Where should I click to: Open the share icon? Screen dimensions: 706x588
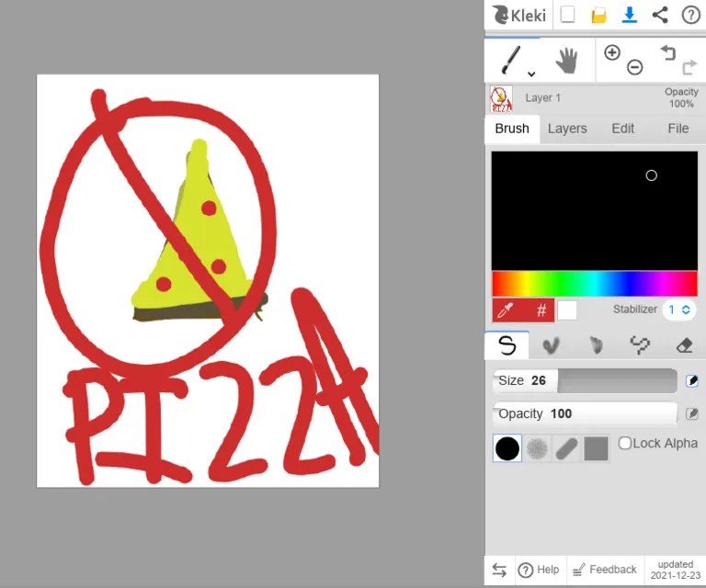click(x=660, y=15)
